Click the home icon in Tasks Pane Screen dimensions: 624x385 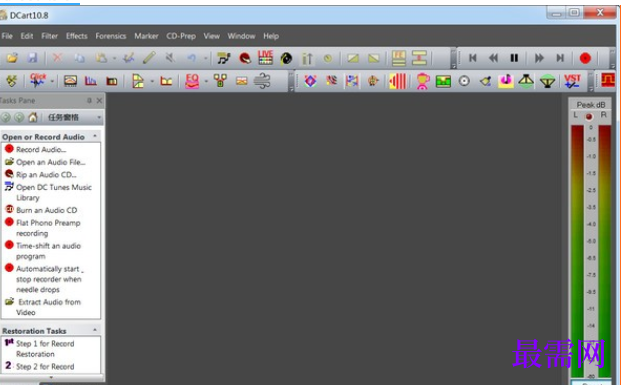coord(33,117)
